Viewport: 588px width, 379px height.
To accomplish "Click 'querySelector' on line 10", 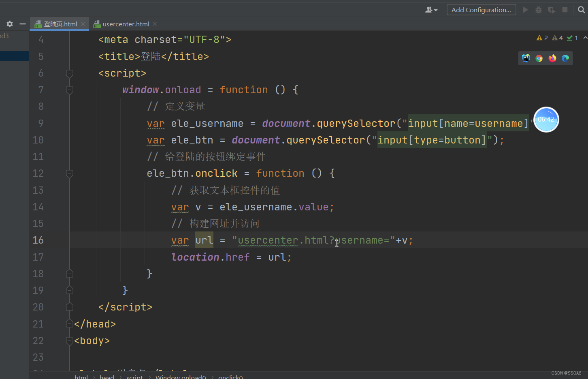I will click(326, 140).
